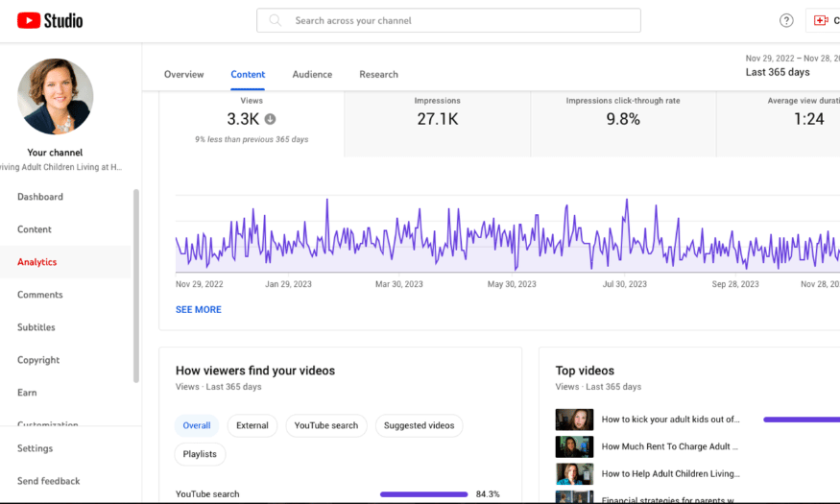Click the Create video icon button

(821, 20)
